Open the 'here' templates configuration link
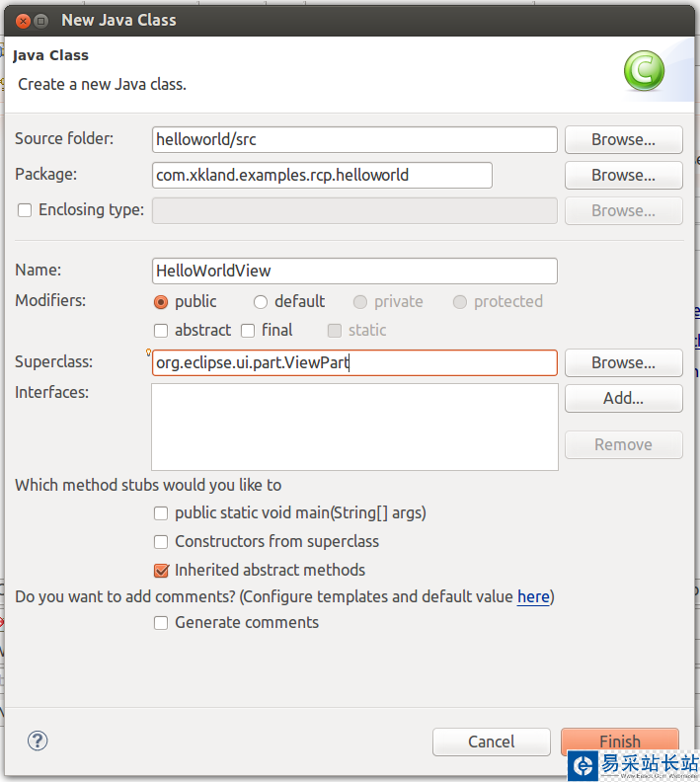Image resolution: width=700 pixels, height=782 pixels. [533, 596]
